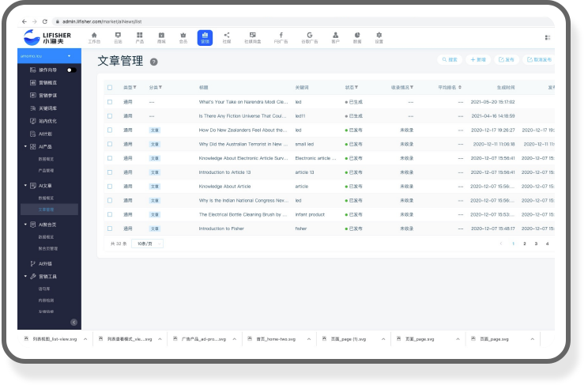Tick the select-all checkbox in table header
Viewport: 588px width, 389px height.
click(x=110, y=88)
